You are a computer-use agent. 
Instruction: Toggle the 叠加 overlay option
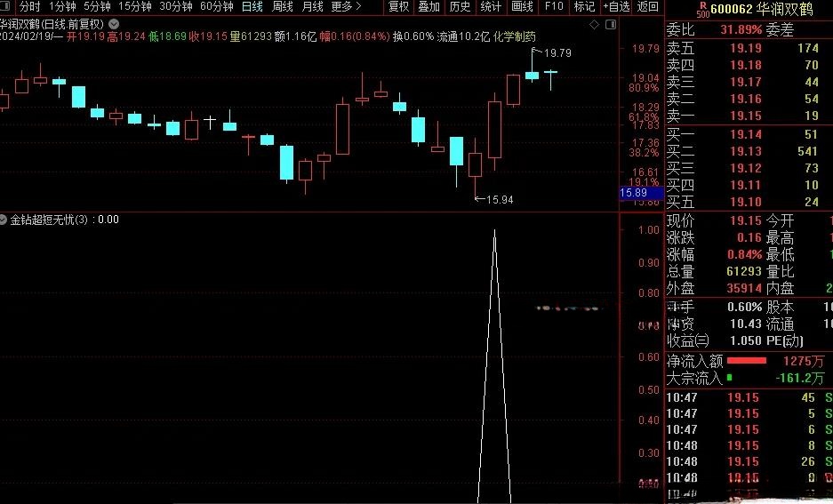(429, 6)
